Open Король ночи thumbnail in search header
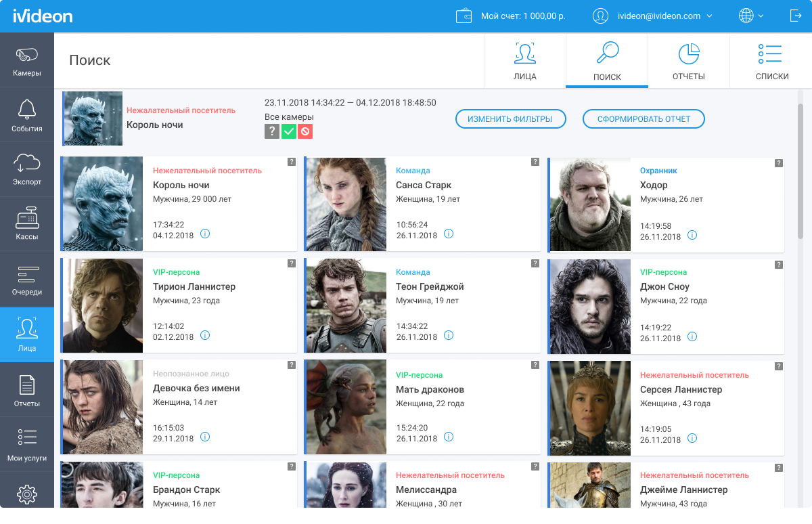Viewport: 812px width, 524px height. 93,118
